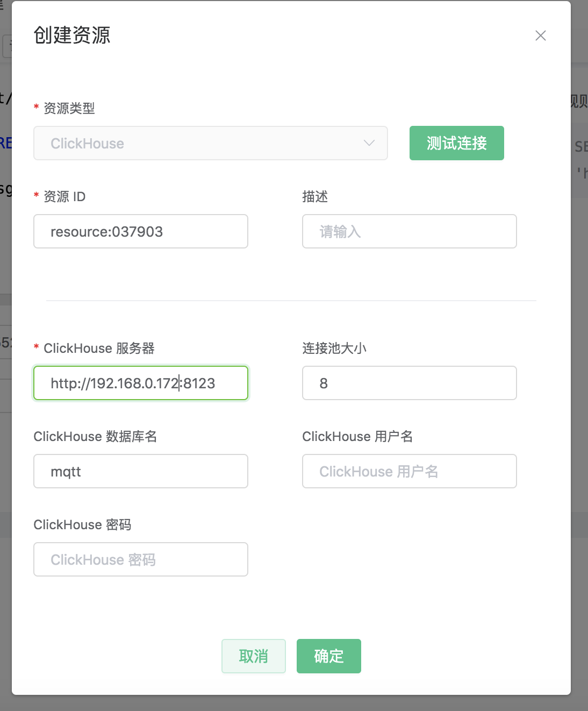Click the 数据库名 field containing mqtt
588x711 pixels.
coord(141,472)
